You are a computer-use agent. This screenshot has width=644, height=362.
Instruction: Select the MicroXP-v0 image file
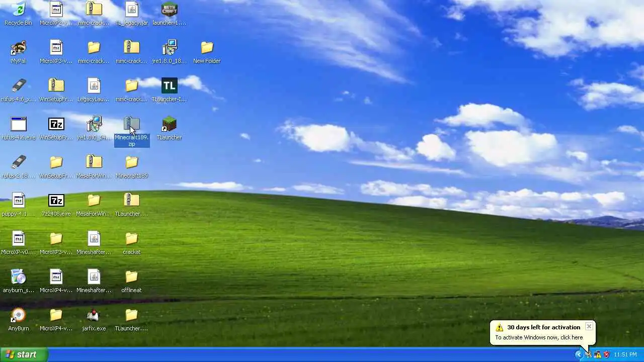click(18, 239)
